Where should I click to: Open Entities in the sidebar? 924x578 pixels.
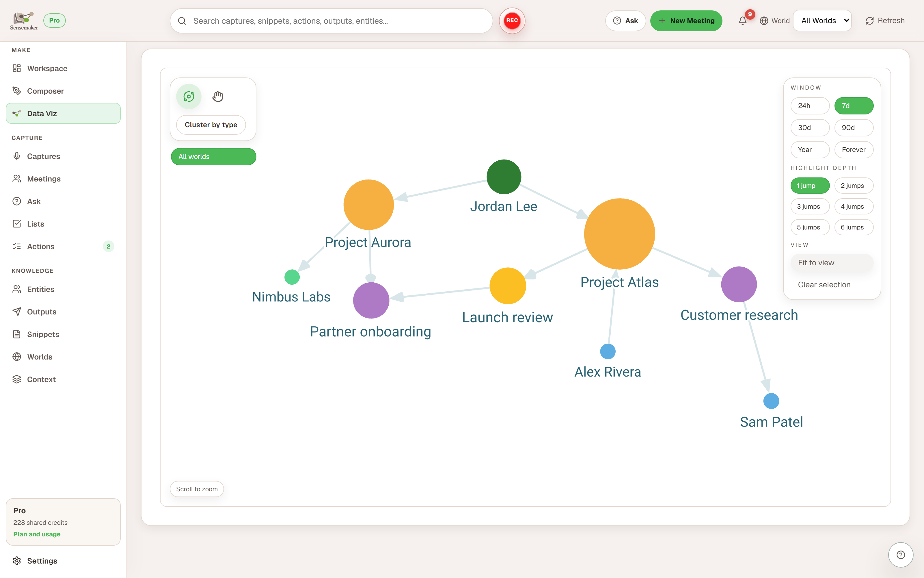pyautogui.click(x=63, y=289)
